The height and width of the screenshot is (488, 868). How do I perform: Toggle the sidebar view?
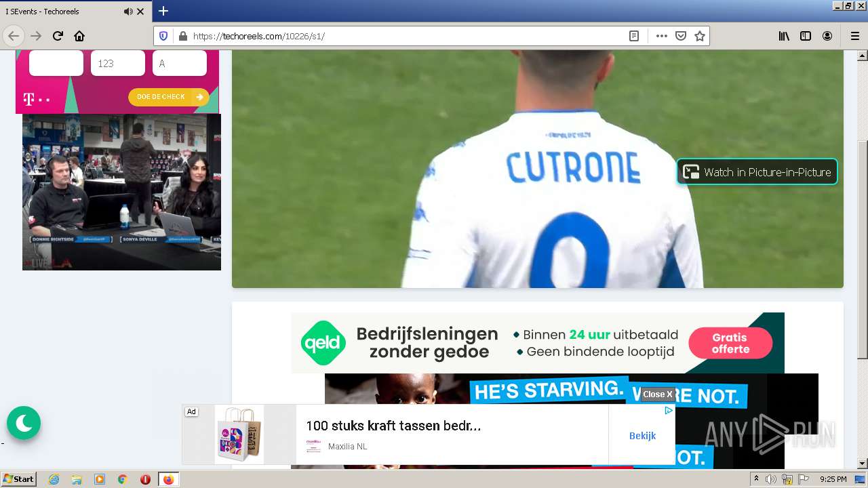pos(806,36)
